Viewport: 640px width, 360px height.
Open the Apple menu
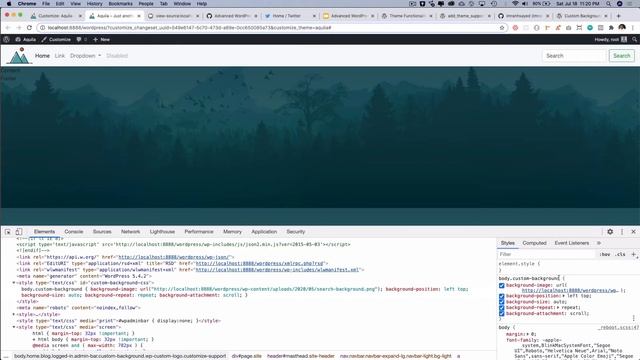coord(9,4)
